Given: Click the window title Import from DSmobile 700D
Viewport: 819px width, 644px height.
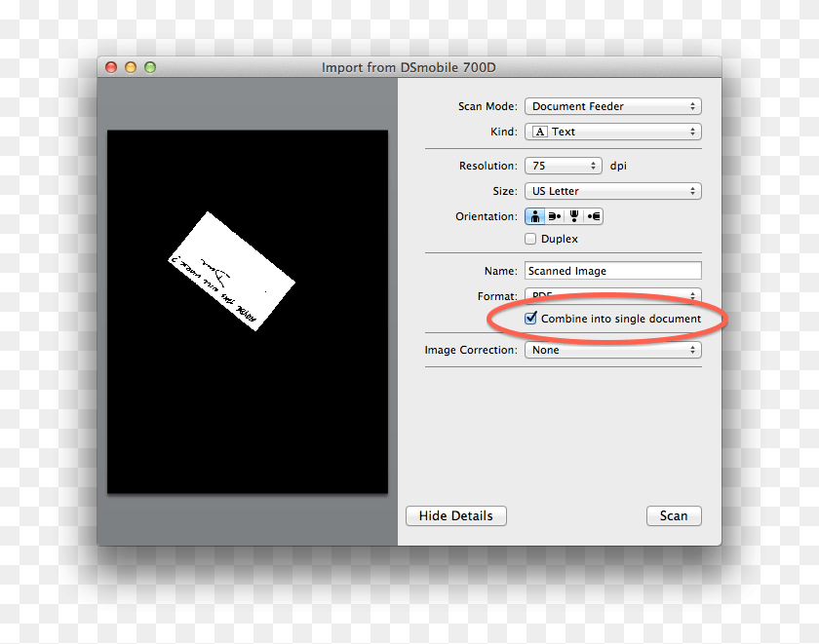Looking at the screenshot, I should click(x=415, y=67).
